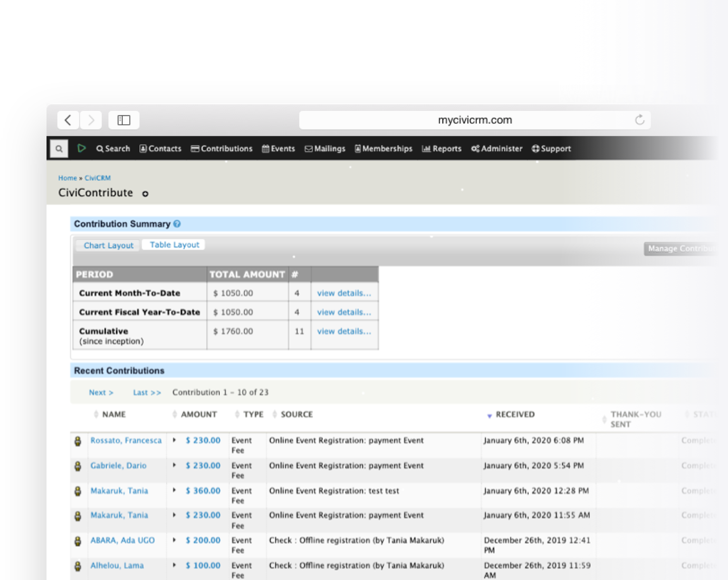Open the $200.00 contribution amount

[203, 540]
